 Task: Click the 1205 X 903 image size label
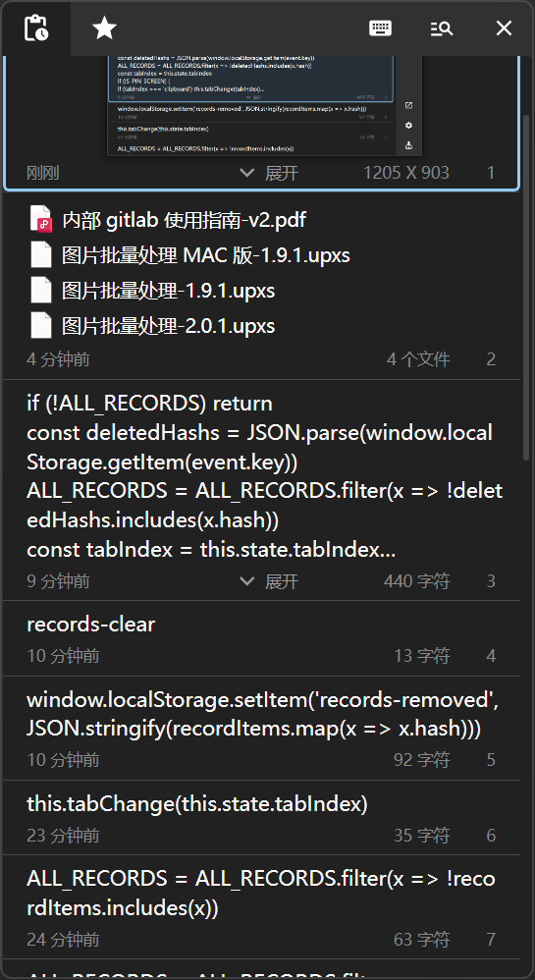406,173
